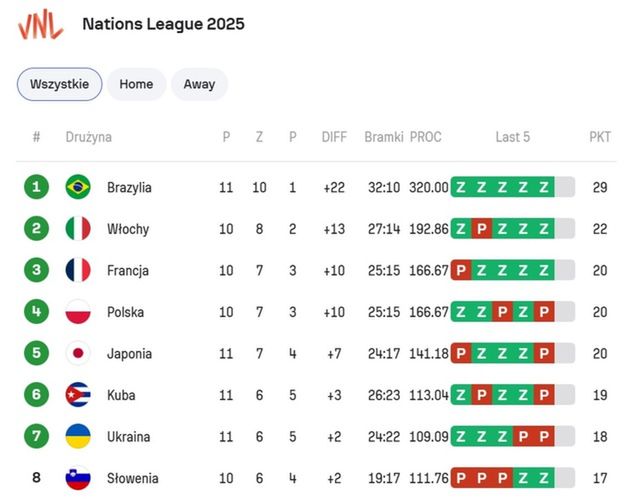
Task: Click the Poland flag icon
Action: pyautogui.click(x=78, y=311)
